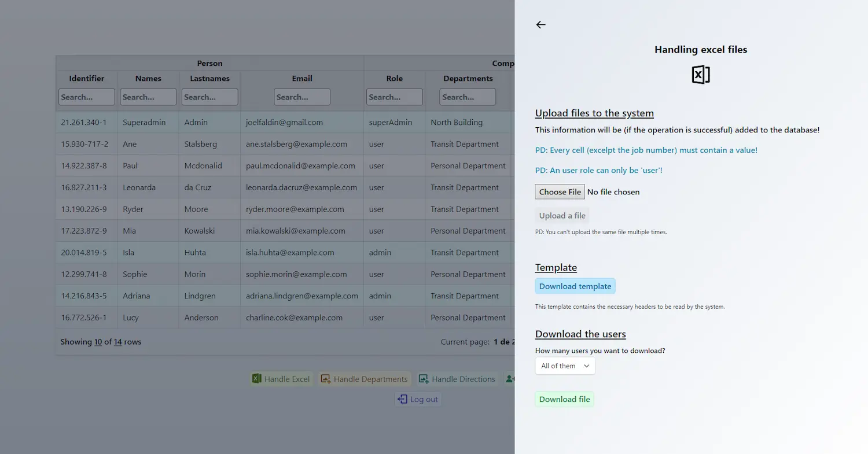Click the Log out exit-door icon
The width and height of the screenshot is (868, 454).
pos(402,399)
